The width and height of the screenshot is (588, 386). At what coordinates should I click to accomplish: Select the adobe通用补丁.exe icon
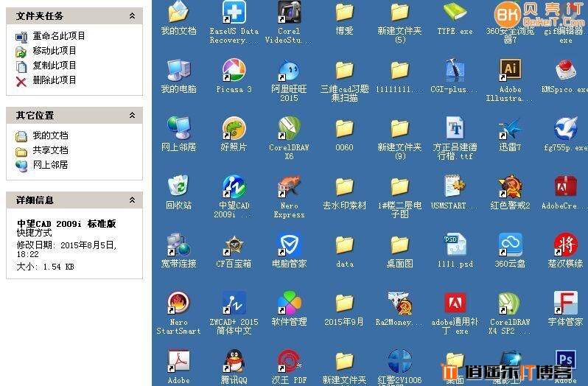tap(455, 302)
